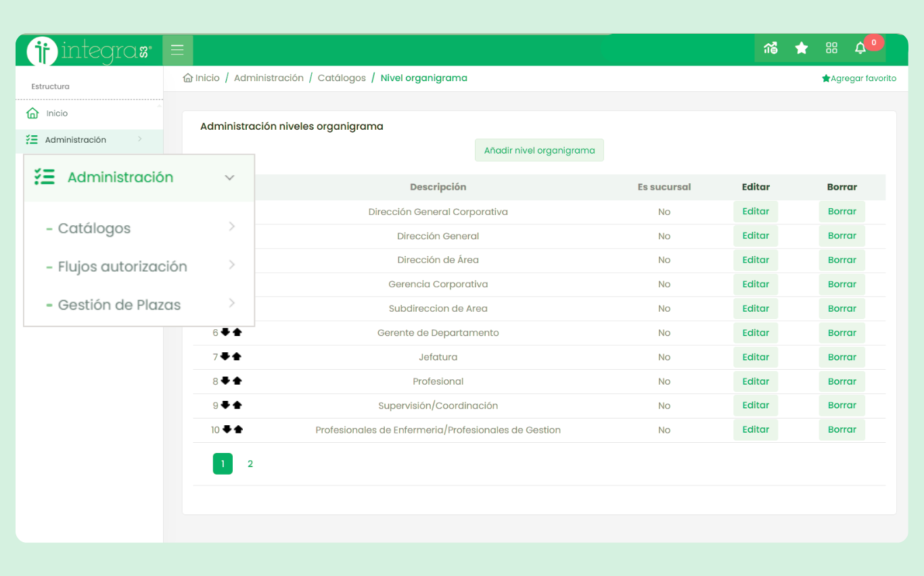924x576 pixels.
Task: Click the Descripción column header
Action: point(438,187)
